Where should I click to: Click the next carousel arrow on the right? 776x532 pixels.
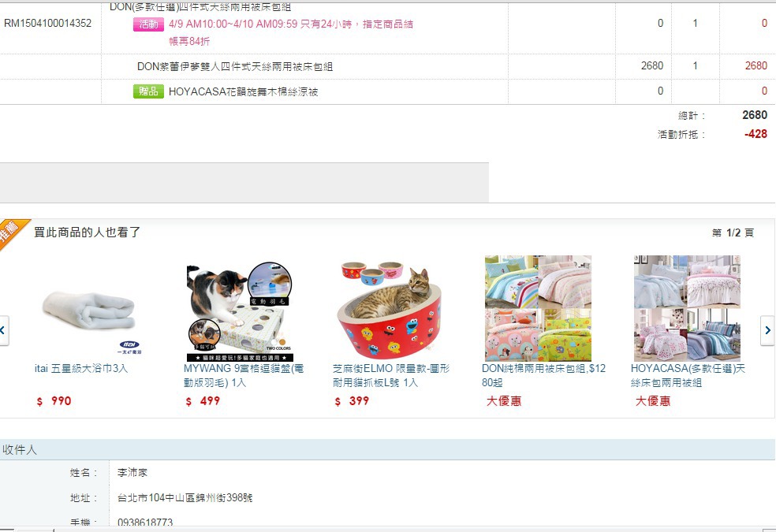click(x=767, y=330)
